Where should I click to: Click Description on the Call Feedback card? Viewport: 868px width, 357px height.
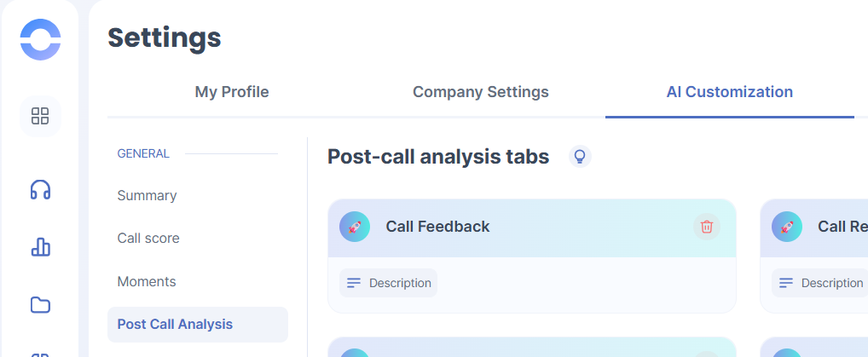[x=389, y=283]
